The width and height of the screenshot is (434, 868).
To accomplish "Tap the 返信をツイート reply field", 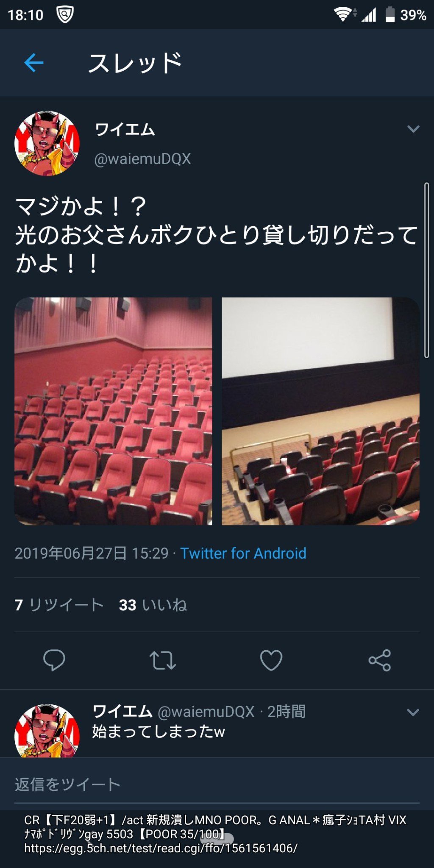I will 217,785.
